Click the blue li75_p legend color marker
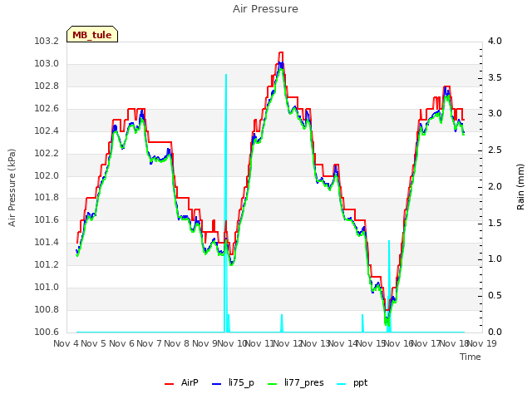Viewport: 532px width, 399px height. click(x=217, y=384)
